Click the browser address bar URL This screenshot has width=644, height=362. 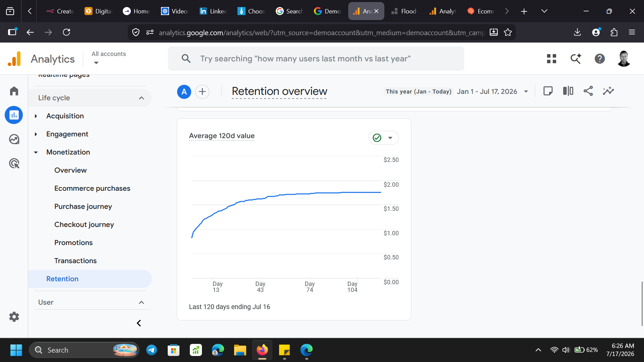coord(321,33)
